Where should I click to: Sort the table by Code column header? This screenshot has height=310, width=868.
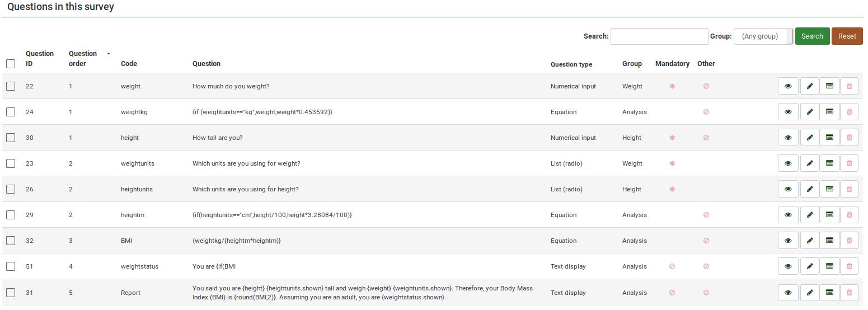pos(129,64)
